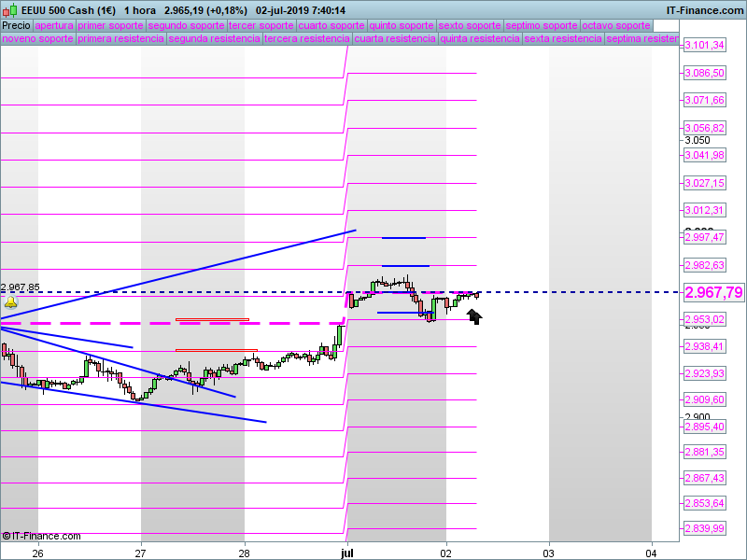Image resolution: width=747 pixels, height=560 pixels.
Task: Click the lower red rectangle drawing
Action: tap(217, 351)
